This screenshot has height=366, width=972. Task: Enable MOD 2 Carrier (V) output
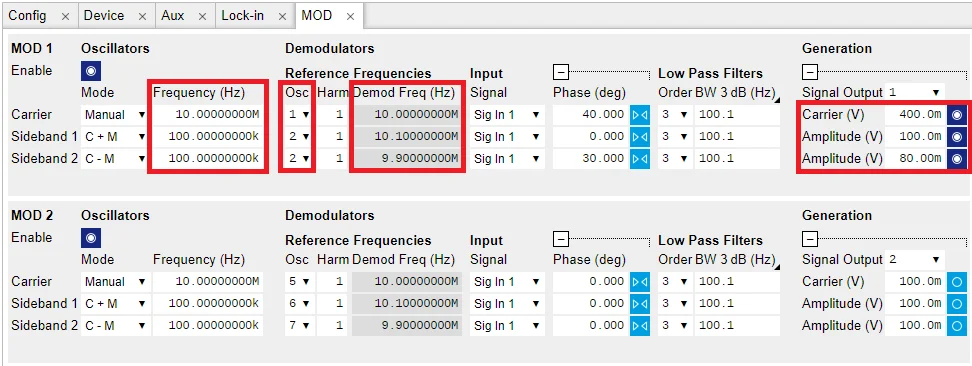point(957,282)
